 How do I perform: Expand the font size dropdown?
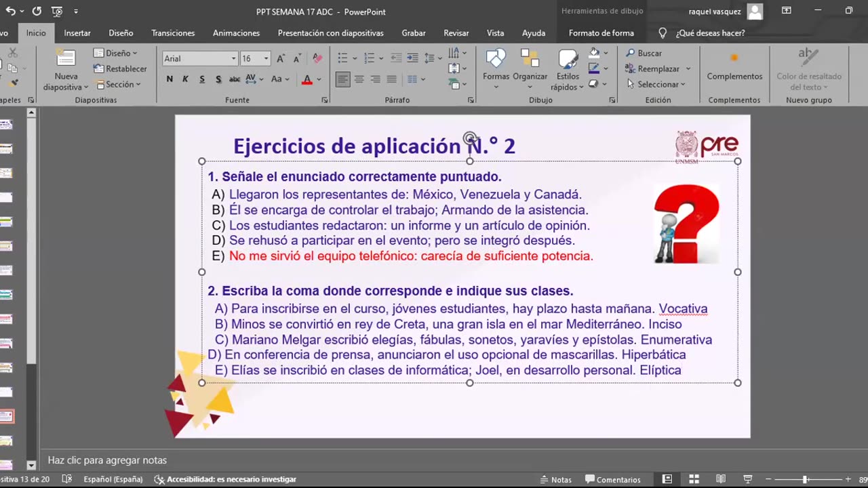tap(267, 59)
